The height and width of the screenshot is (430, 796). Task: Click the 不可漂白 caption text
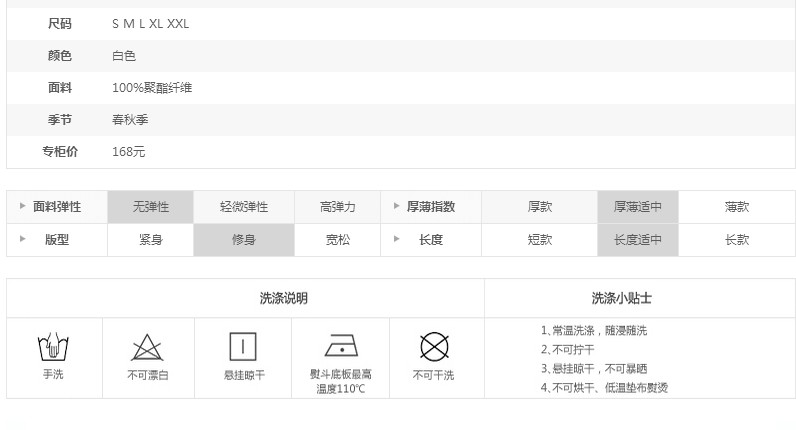coord(148,375)
